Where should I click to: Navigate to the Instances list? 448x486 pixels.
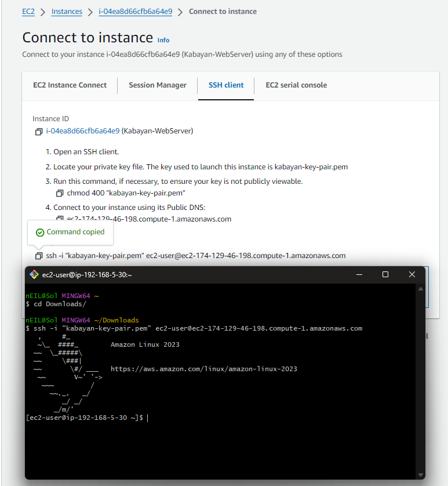pyautogui.click(x=65, y=11)
